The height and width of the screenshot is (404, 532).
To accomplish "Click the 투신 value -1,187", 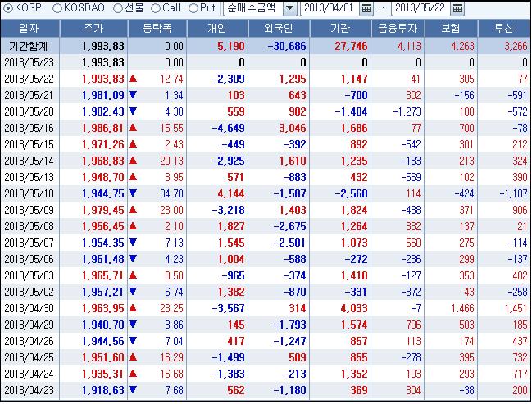I will point(514,193).
